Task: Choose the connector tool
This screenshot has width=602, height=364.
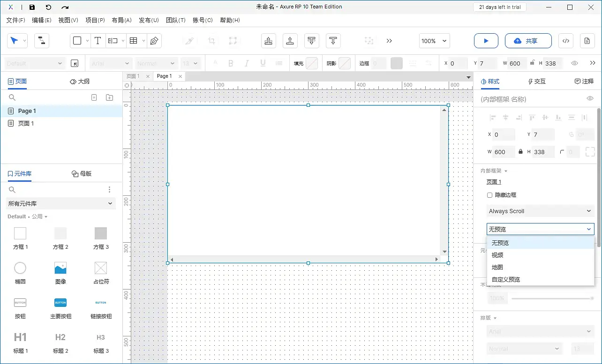Action: 42,41
